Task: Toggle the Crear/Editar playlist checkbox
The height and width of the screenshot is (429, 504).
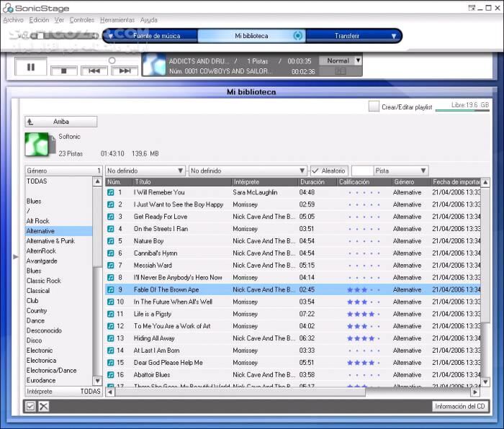Action: click(374, 107)
